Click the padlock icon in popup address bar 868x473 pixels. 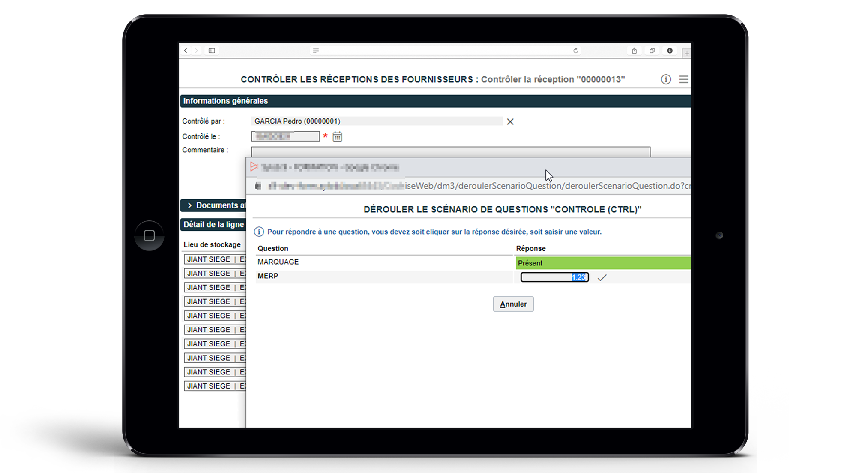point(258,186)
